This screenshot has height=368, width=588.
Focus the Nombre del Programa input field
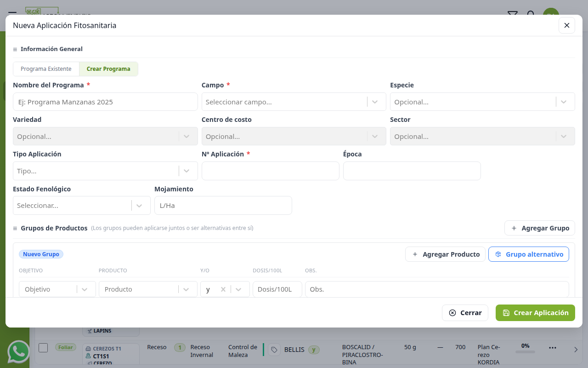click(x=105, y=102)
